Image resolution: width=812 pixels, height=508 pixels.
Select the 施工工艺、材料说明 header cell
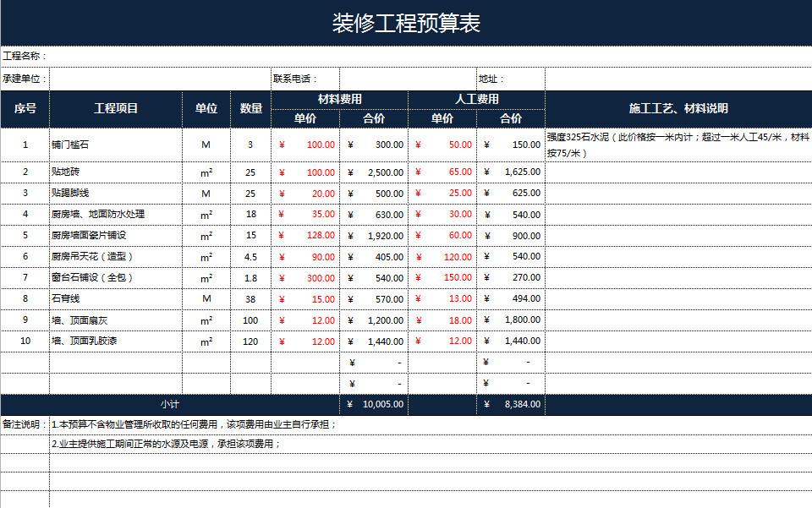coord(677,107)
